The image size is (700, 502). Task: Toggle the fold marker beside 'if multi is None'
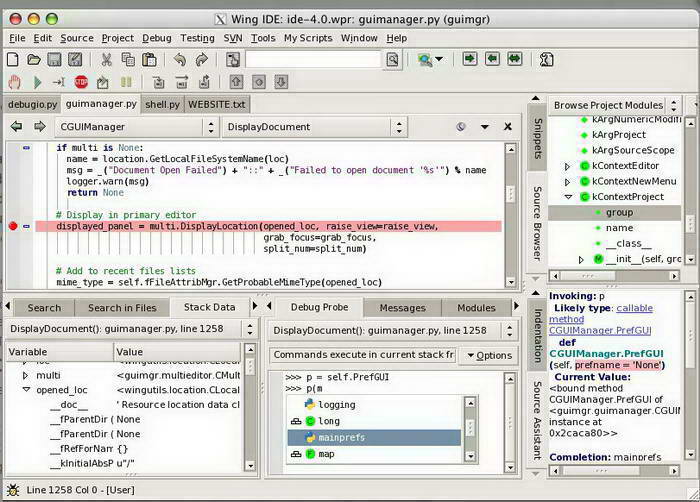[x=26, y=147]
